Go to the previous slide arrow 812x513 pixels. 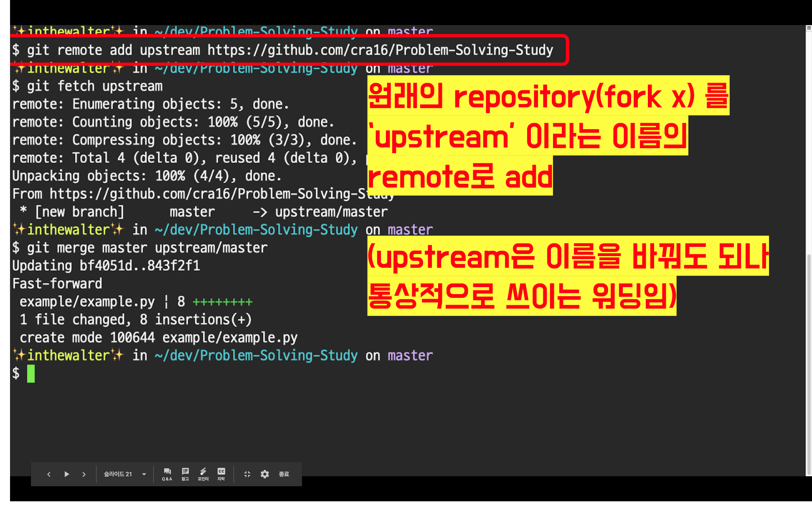(49, 474)
